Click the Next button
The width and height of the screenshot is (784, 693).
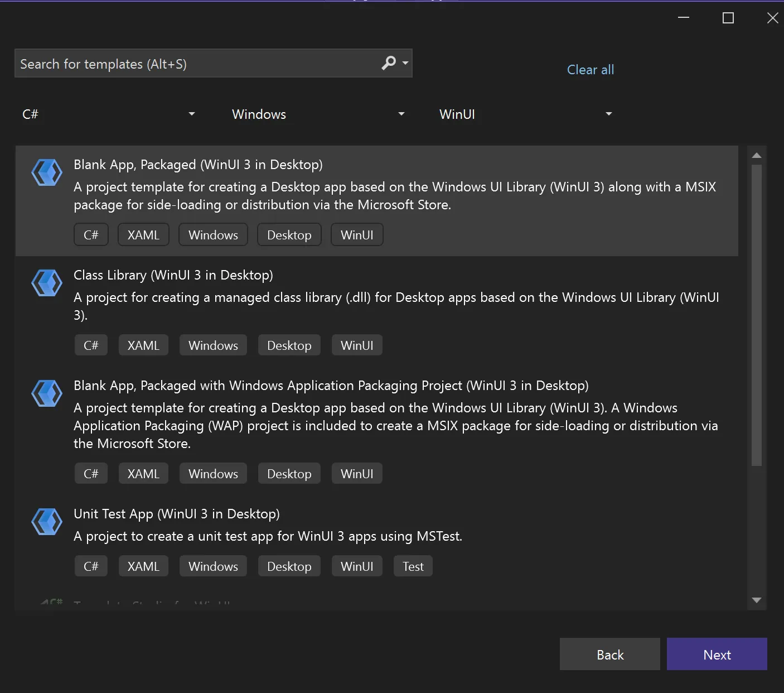click(x=717, y=654)
